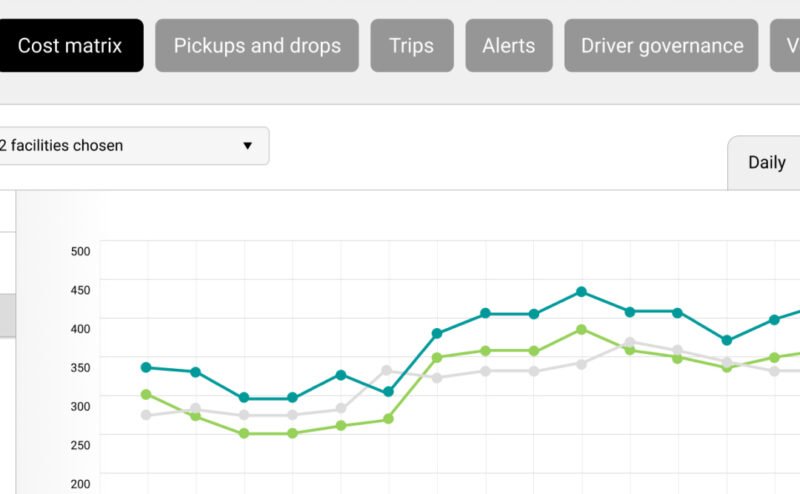The image size is (800, 494).
Task: Click the facilities dropdown arrow
Action: tap(247, 146)
